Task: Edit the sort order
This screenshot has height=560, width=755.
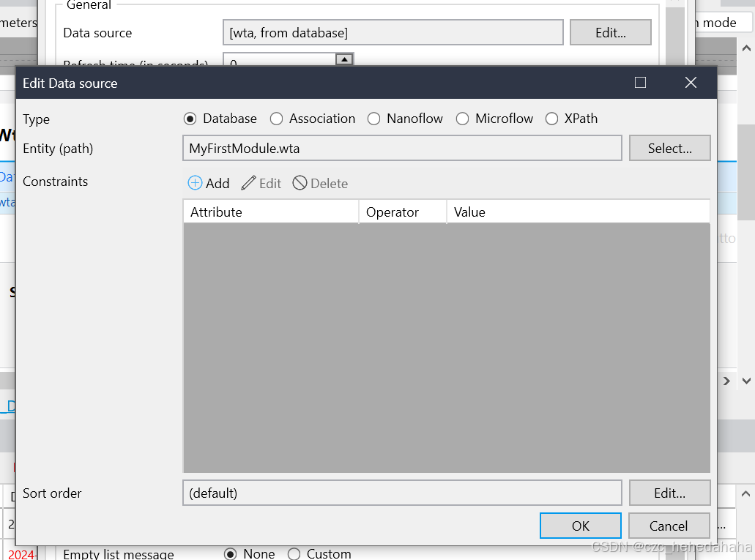Action: click(x=669, y=492)
